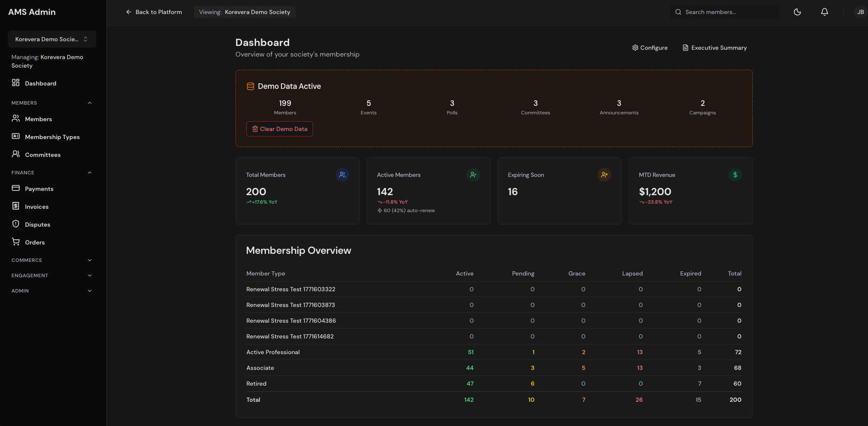Viewport: 868px width, 426px height.
Task: Open the JB user avatar menu
Action: (x=860, y=12)
